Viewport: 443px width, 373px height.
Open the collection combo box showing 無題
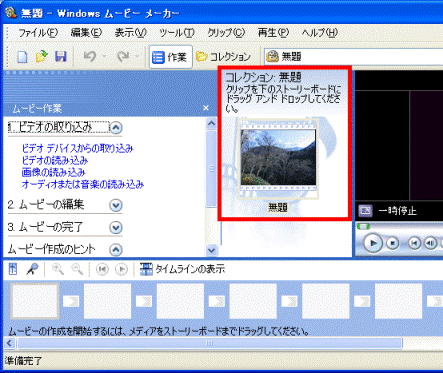354,56
